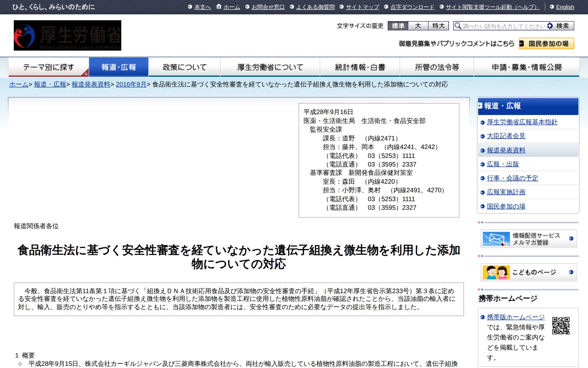The height and width of the screenshot is (368, 588).
Task: Open the mail magazine envelope banner
Action: point(528,239)
